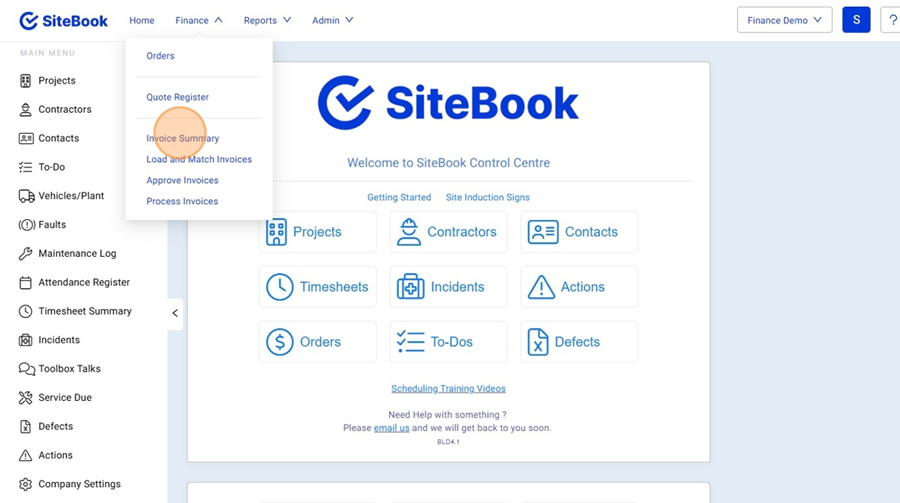
Task: Expand the Reports dropdown menu
Action: [x=267, y=20]
